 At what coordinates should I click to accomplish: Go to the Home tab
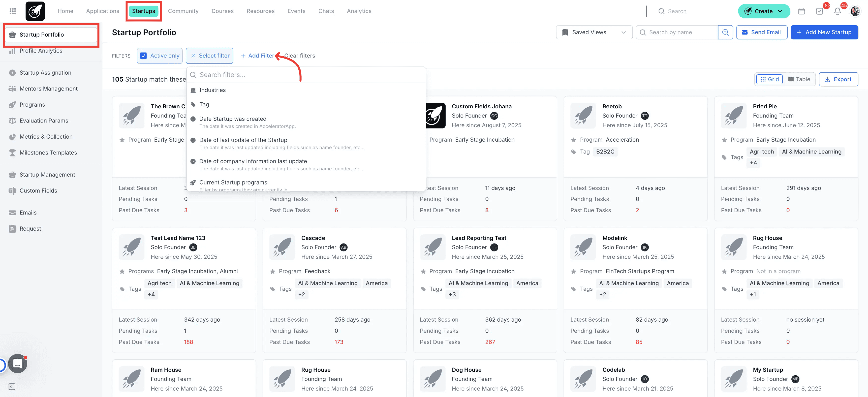(65, 11)
